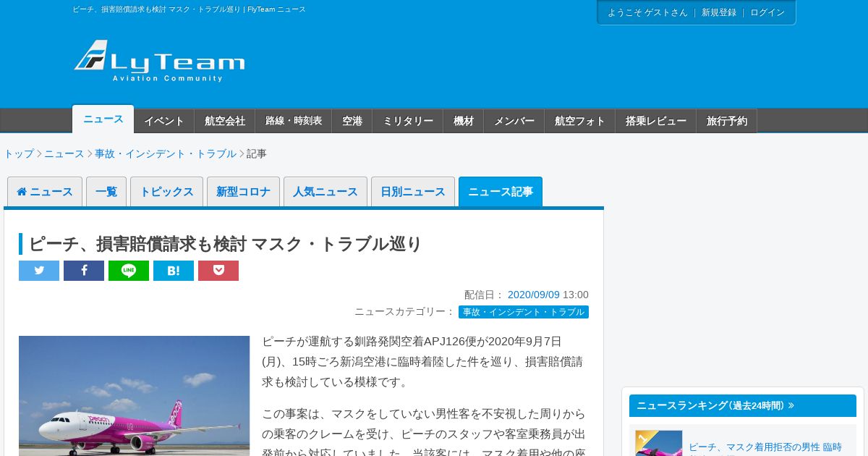The image size is (868, 456).
Task: Switch to 日別ニュース tab
Action: click(x=413, y=192)
